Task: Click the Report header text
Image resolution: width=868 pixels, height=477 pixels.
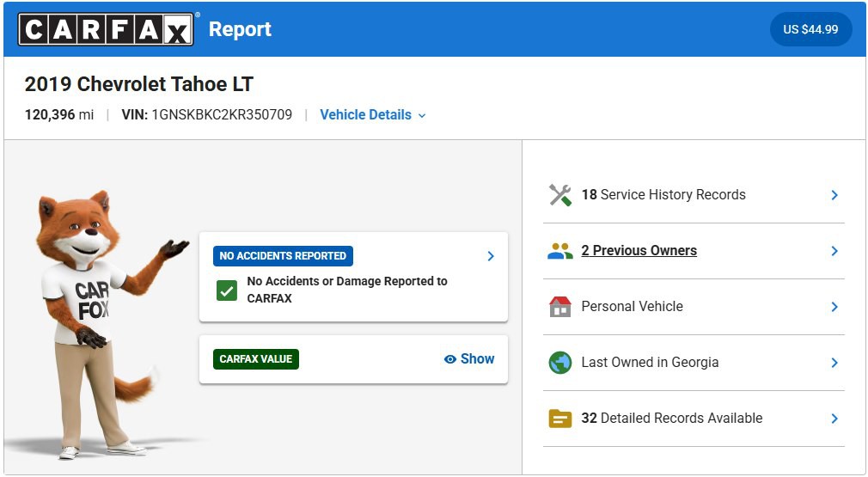Action: [x=240, y=28]
